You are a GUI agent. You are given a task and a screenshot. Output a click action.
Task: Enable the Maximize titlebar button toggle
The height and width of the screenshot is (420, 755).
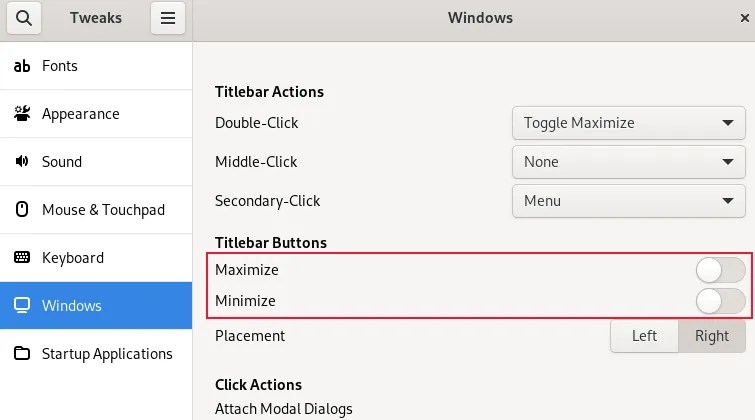[720, 270]
